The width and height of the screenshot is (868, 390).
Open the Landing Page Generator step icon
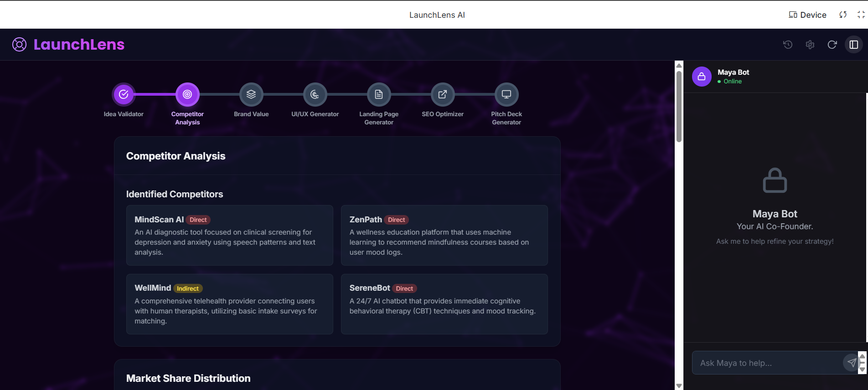click(x=379, y=94)
